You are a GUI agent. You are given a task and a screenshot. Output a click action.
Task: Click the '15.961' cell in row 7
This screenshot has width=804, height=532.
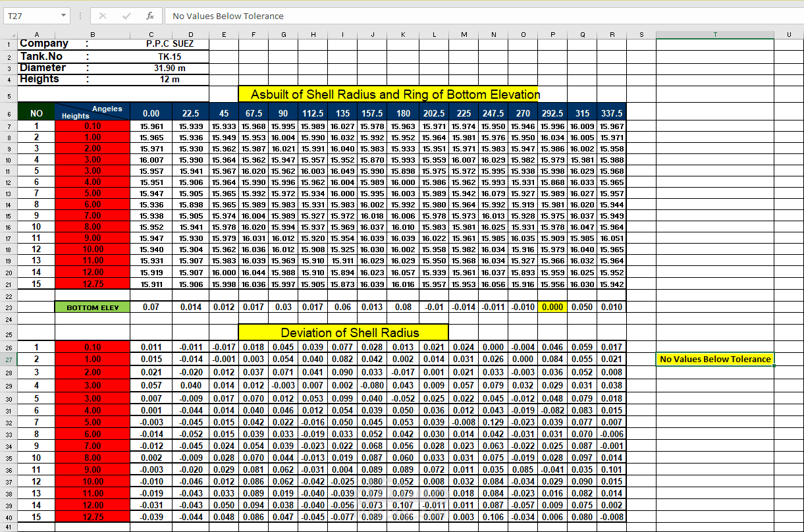click(151, 126)
